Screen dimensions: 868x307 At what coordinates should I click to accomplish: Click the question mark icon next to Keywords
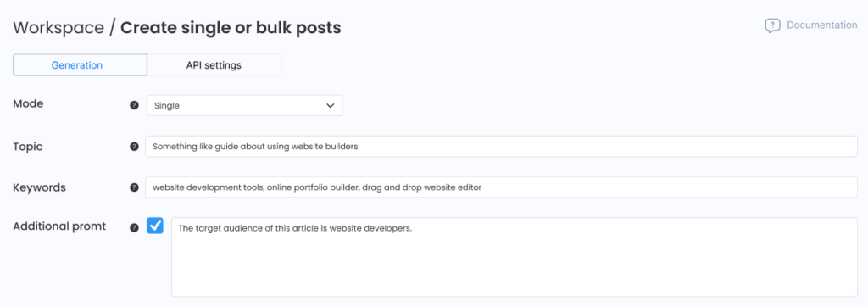pyautogui.click(x=134, y=187)
